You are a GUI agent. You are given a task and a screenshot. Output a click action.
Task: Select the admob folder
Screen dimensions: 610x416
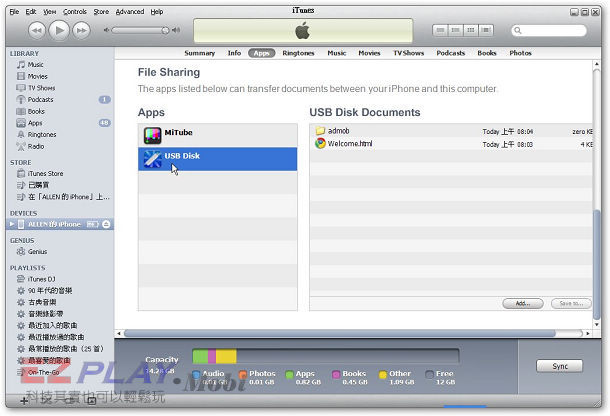coord(338,131)
